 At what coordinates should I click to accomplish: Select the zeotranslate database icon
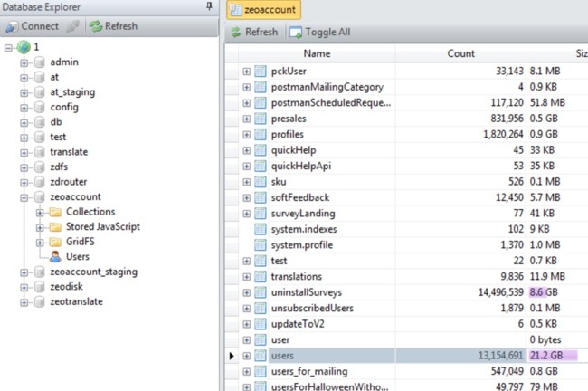click(x=40, y=302)
